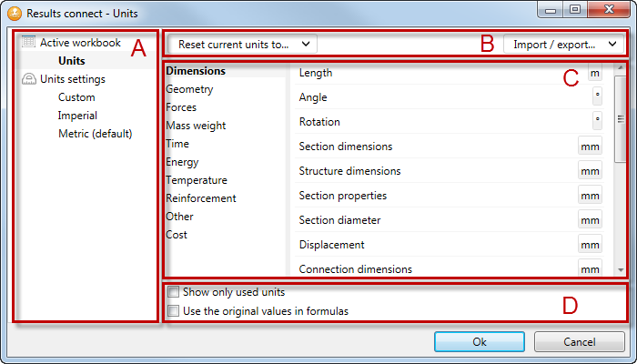This screenshot has width=637, height=364.
Task: Toggle Use the original values in formulas
Action: tap(174, 311)
